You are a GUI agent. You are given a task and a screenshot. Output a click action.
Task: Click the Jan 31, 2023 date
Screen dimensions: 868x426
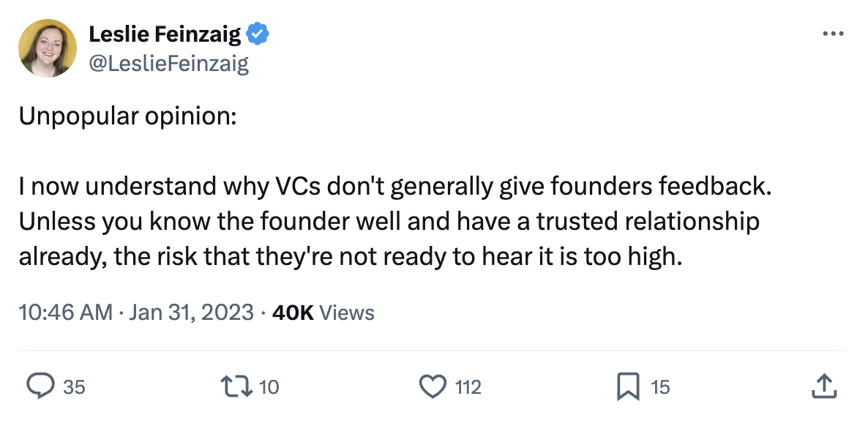pyautogui.click(x=190, y=313)
